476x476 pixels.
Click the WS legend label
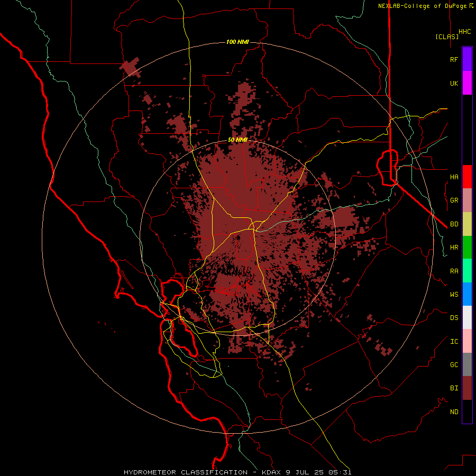454,295
